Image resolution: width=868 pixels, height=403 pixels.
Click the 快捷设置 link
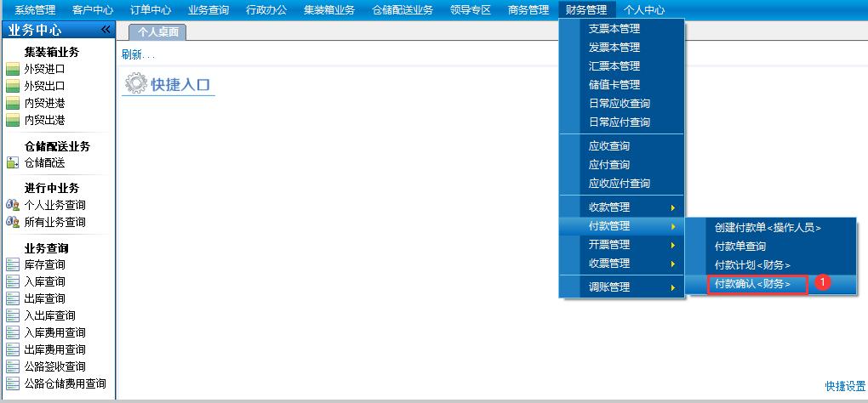pos(845,386)
